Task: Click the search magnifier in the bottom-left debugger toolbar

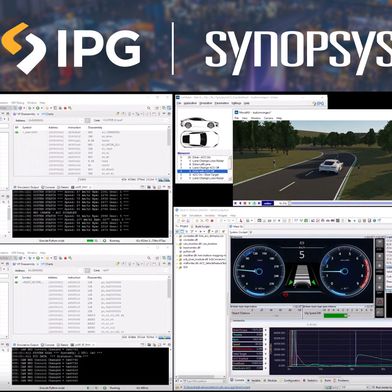Action: coord(149,258)
